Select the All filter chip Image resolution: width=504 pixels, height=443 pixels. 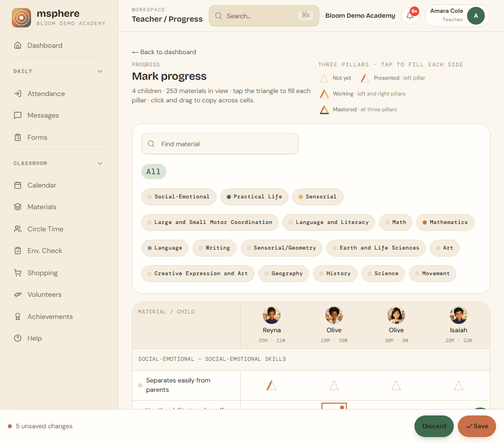(x=154, y=172)
